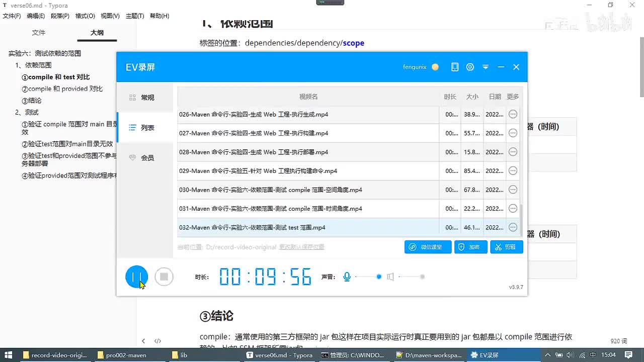Show hidden system tray icons
The height and width of the screenshot is (362, 644).
coord(547,355)
